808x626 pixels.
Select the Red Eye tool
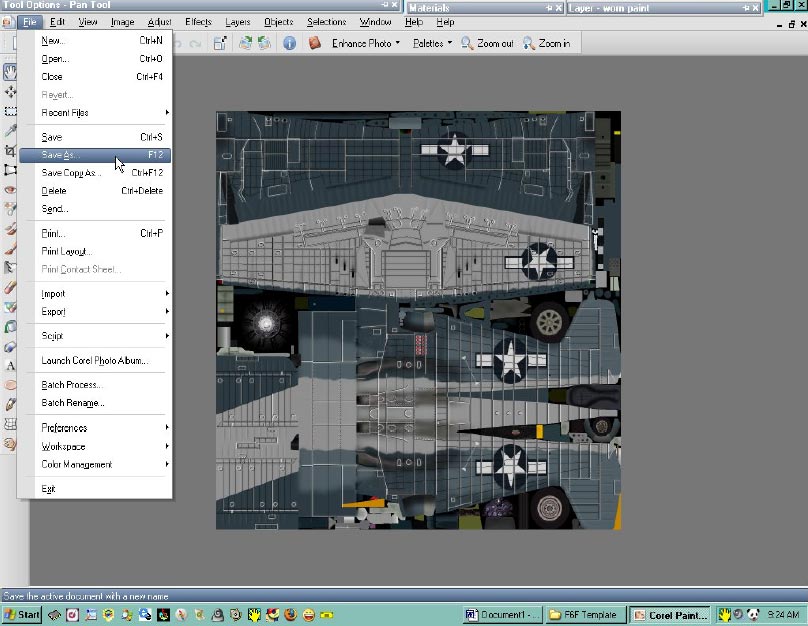[x=10, y=189]
